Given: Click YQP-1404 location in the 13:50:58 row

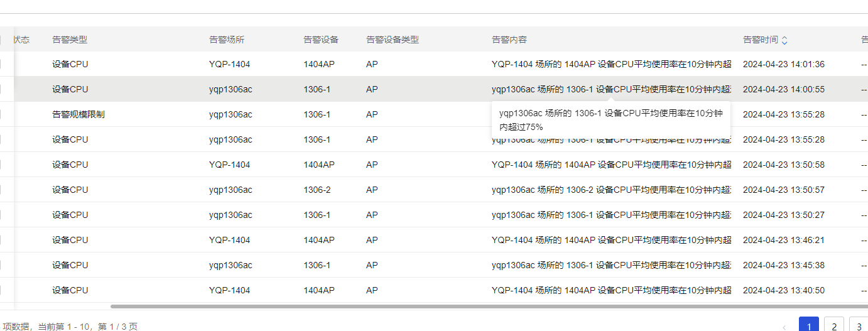Looking at the screenshot, I should click(230, 165).
